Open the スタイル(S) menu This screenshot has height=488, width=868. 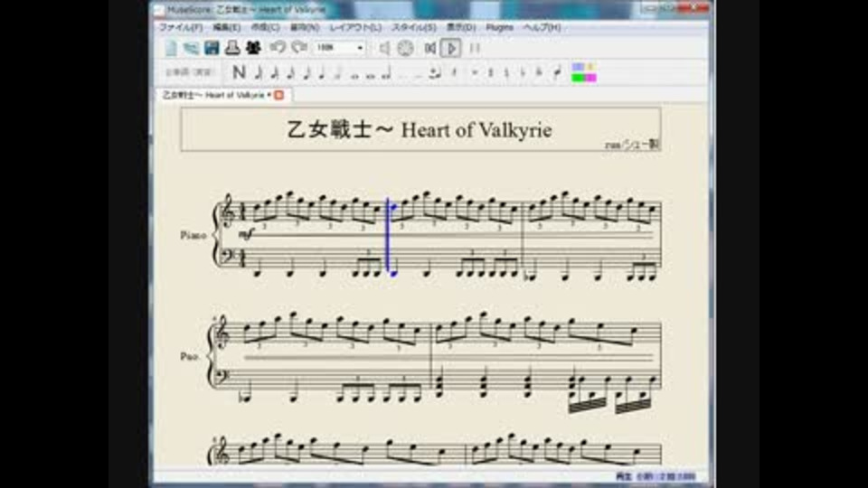coord(414,27)
